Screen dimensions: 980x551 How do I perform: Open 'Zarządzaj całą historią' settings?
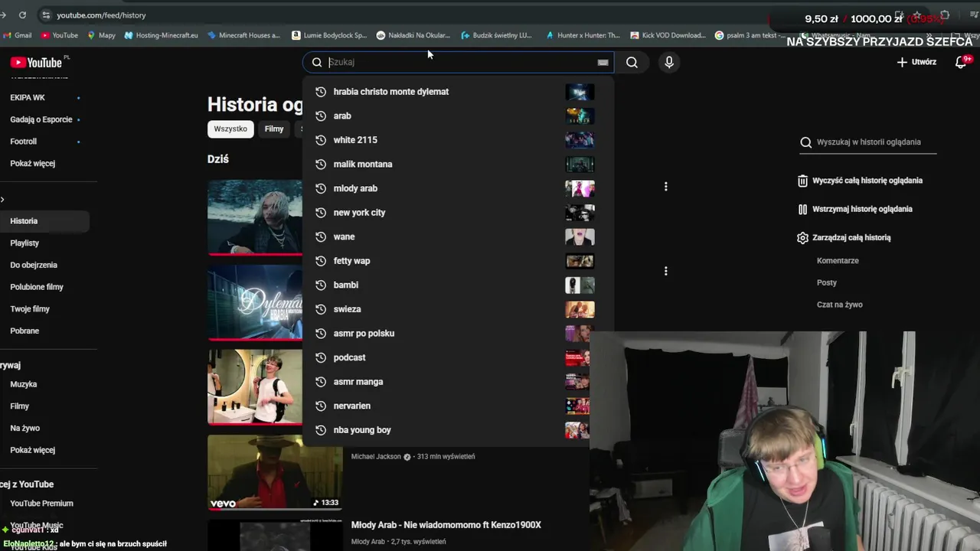coord(844,238)
